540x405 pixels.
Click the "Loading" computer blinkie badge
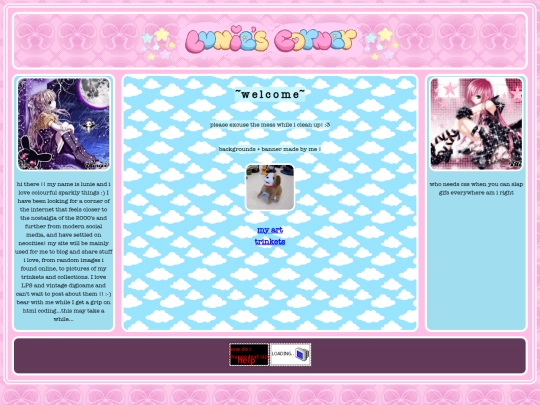point(291,354)
